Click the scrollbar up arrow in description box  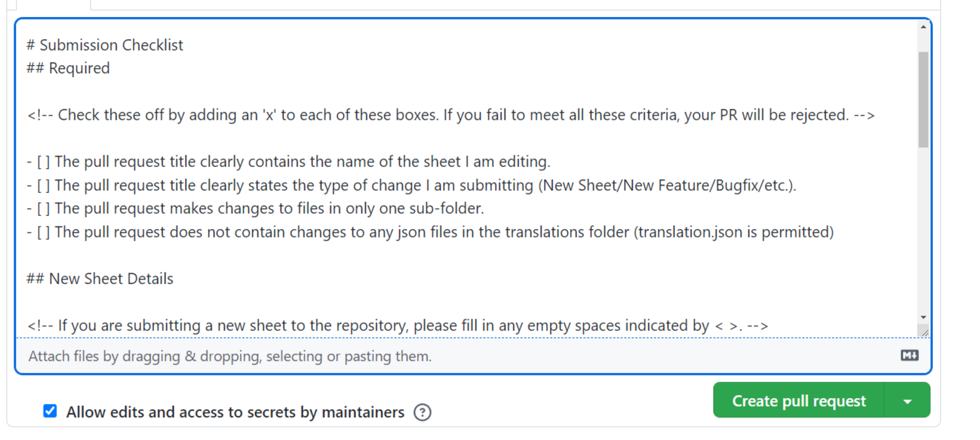[x=923, y=27]
